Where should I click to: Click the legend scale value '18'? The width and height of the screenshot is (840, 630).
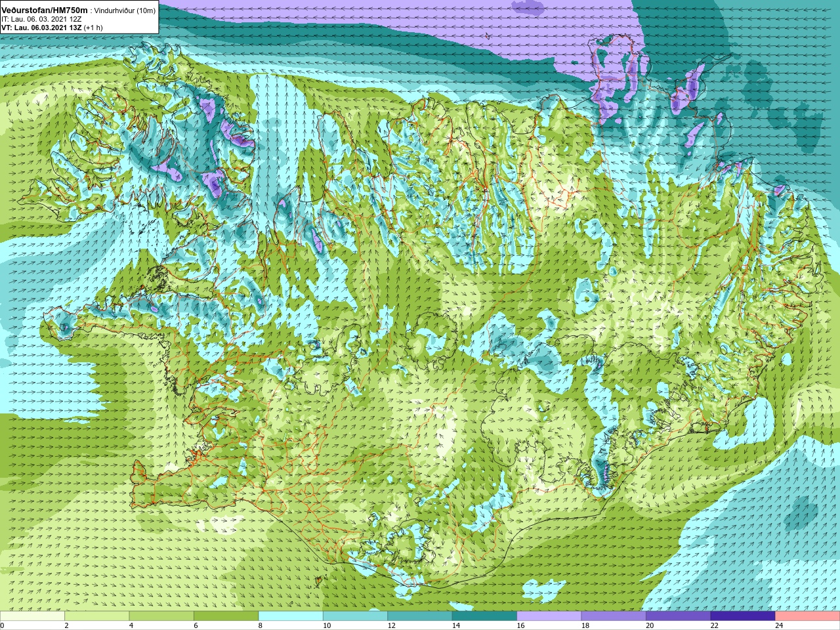click(x=585, y=625)
